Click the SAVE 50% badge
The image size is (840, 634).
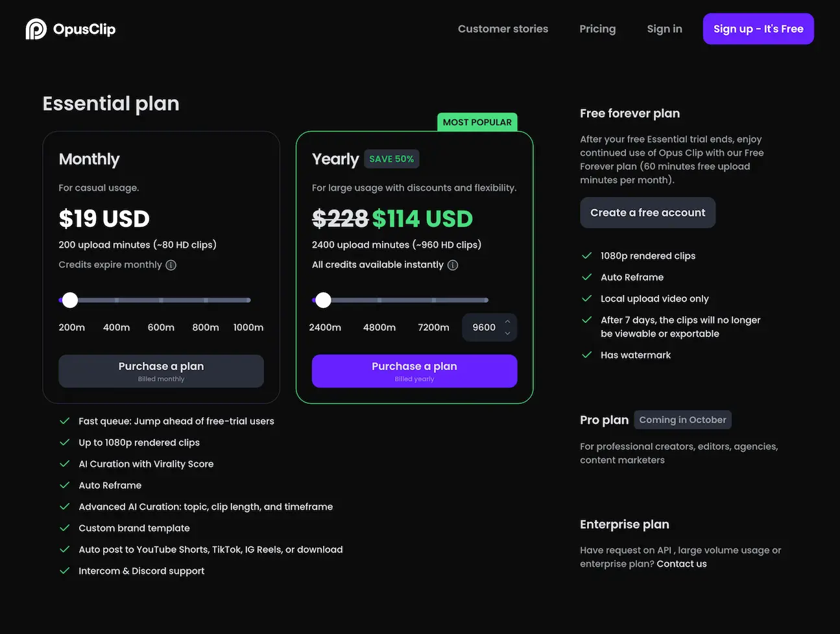pyautogui.click(x=391, y=159)
